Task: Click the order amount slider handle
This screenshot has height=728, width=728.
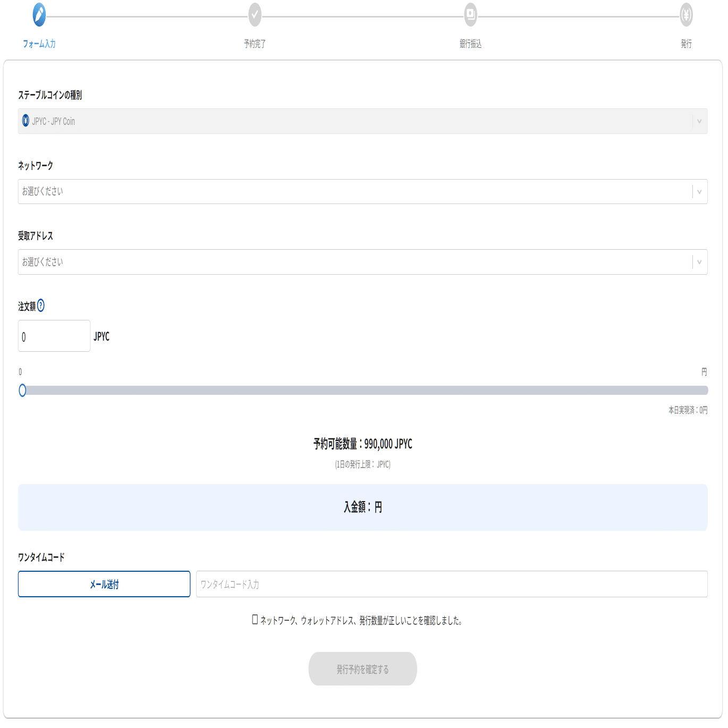Action: tap(22, 391)
